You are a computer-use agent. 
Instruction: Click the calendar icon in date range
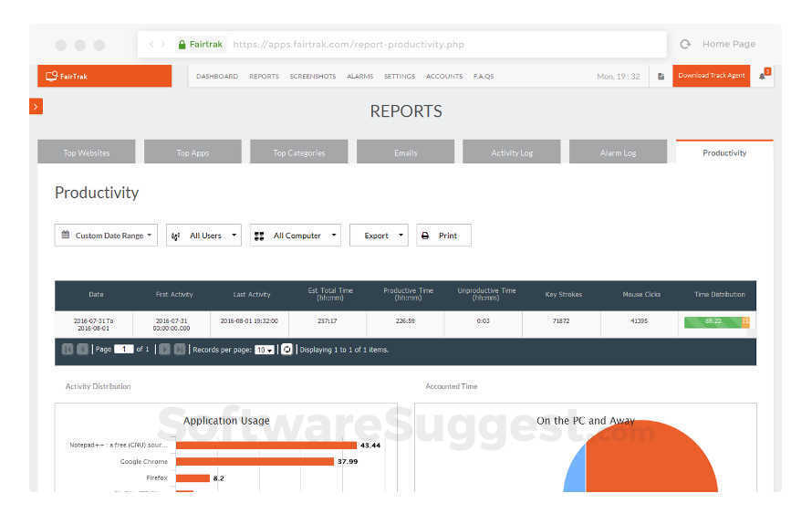66,235
